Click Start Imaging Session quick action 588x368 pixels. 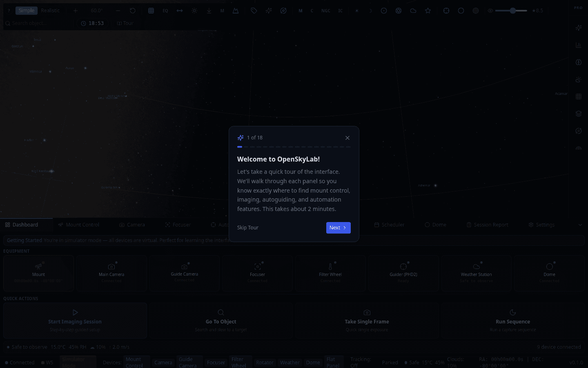[x=75, y=321]
